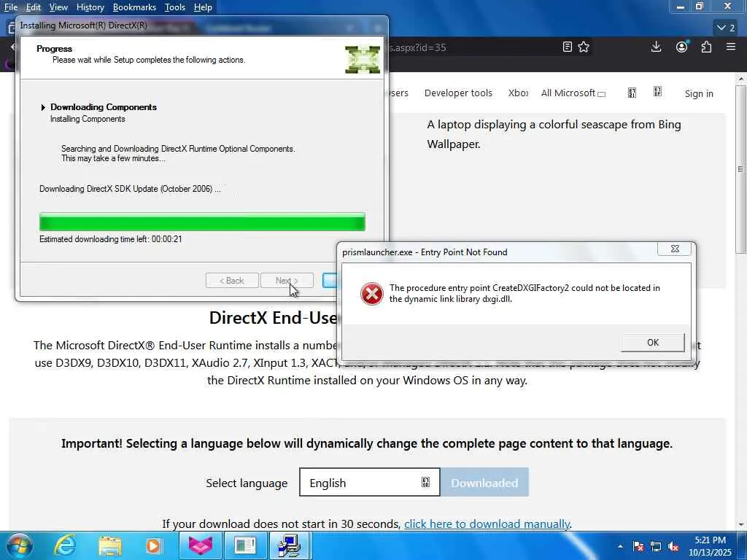Click the Sign in link
Screen dimensions: 747x560
[x=699, y=93]
